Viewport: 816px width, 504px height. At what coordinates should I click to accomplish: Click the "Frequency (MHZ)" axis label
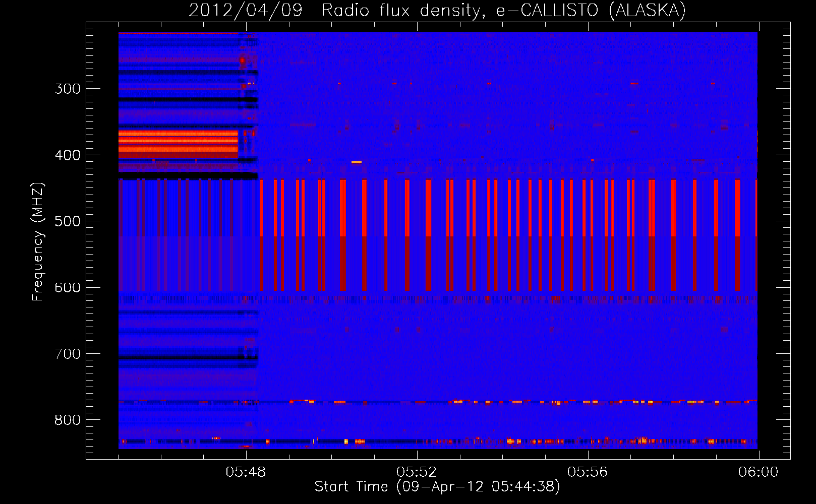pos(38,242)
